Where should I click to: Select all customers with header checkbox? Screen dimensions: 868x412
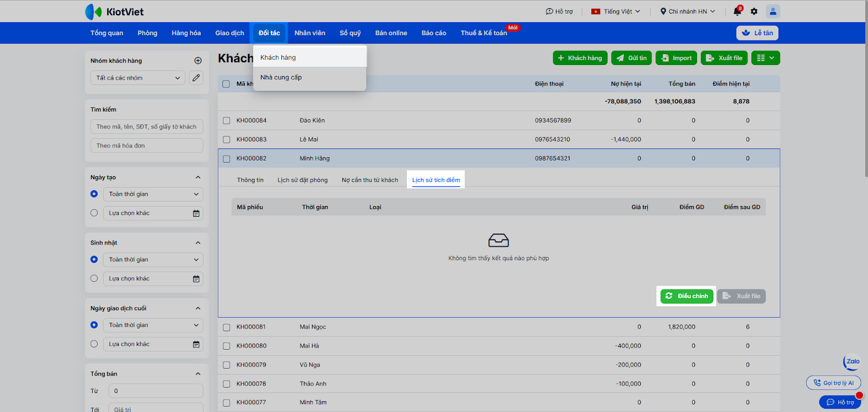226,84
